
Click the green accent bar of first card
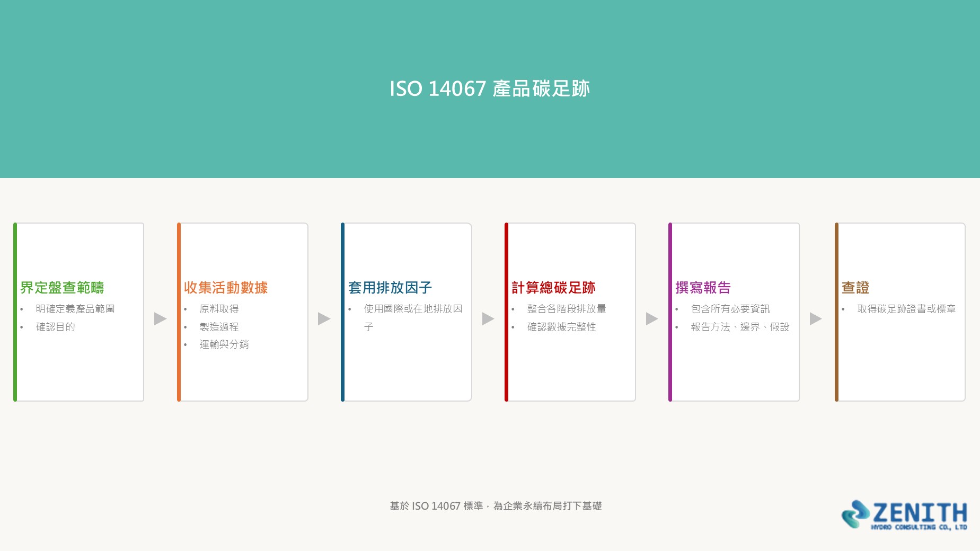[15, 312]
